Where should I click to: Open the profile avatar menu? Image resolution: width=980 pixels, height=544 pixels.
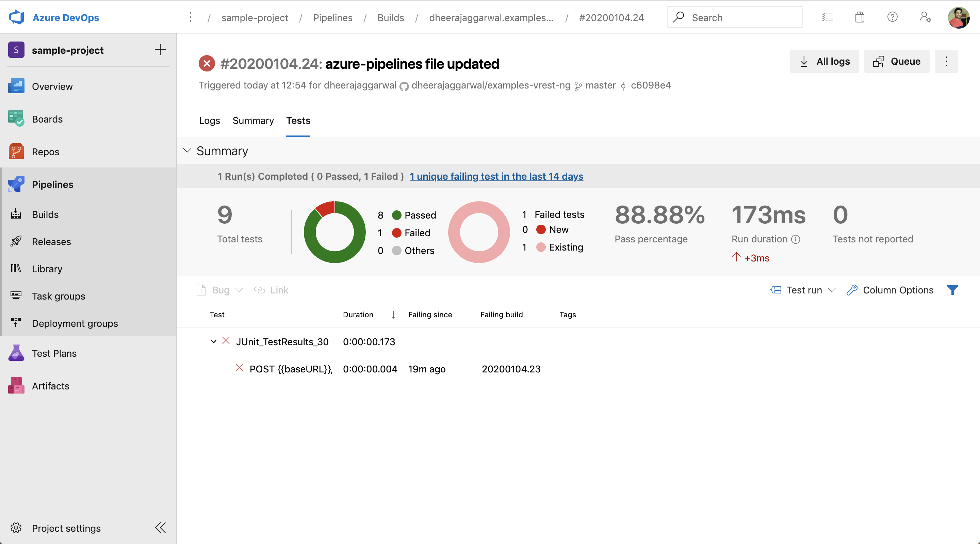point(958,17)
